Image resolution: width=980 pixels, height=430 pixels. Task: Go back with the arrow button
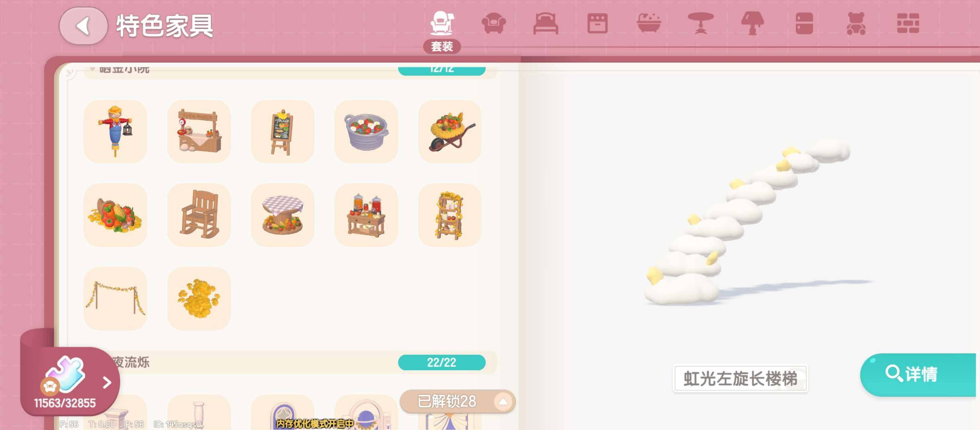pyautogui.click(x=83, y=26)
